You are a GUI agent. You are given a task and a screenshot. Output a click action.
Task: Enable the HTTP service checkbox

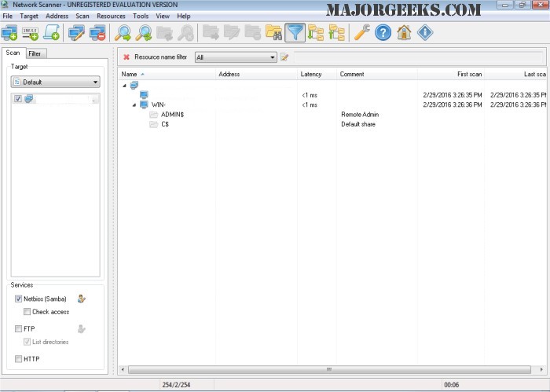(18, 359)
